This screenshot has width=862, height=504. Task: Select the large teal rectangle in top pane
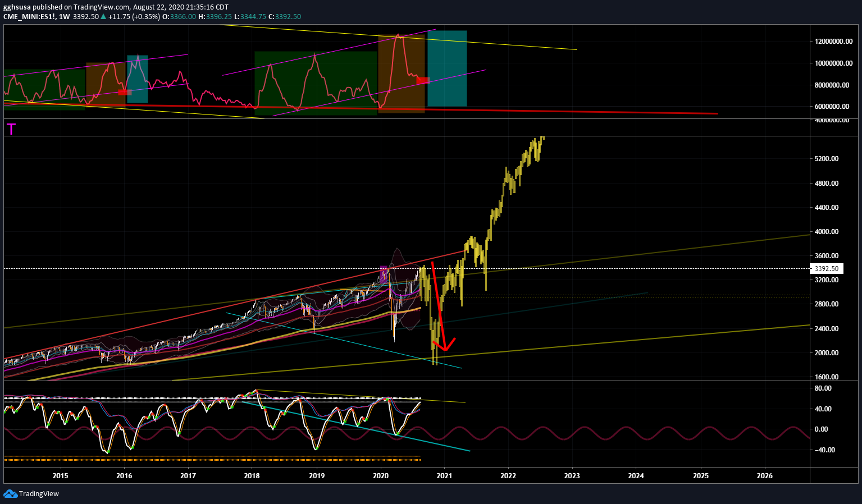click(447, 68)
